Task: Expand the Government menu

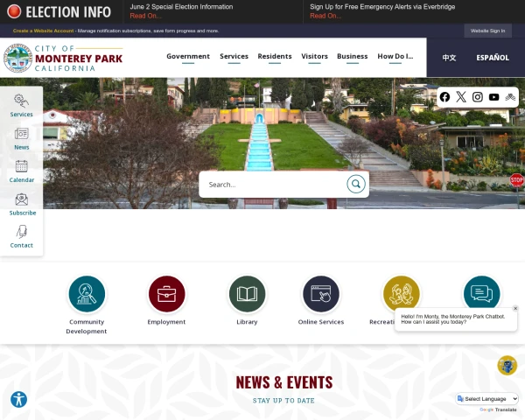Action: coord(188,56)
